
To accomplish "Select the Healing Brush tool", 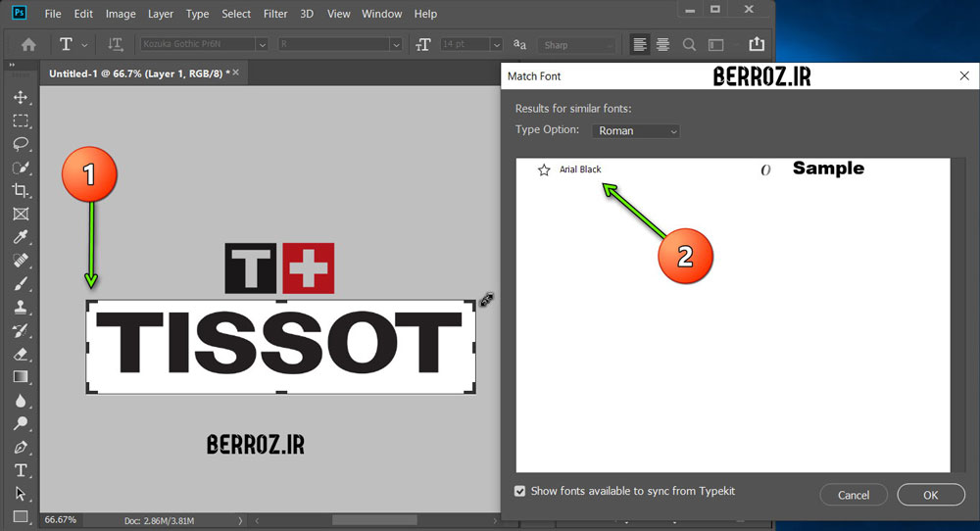I will [x=21, y=261].
